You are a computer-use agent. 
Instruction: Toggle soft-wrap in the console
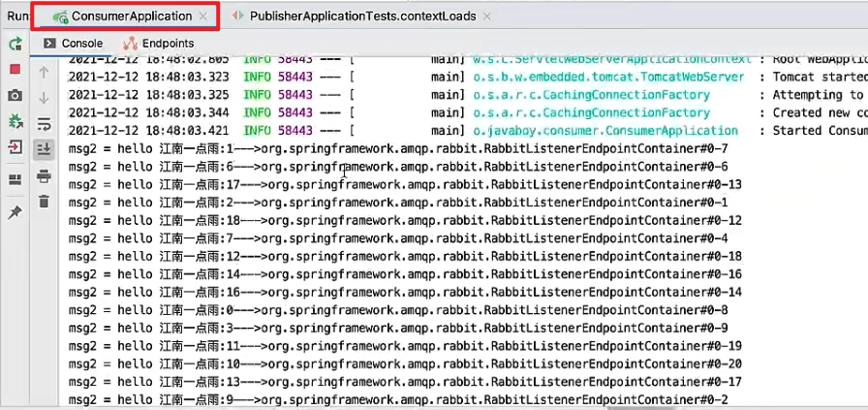pos(44,123)
